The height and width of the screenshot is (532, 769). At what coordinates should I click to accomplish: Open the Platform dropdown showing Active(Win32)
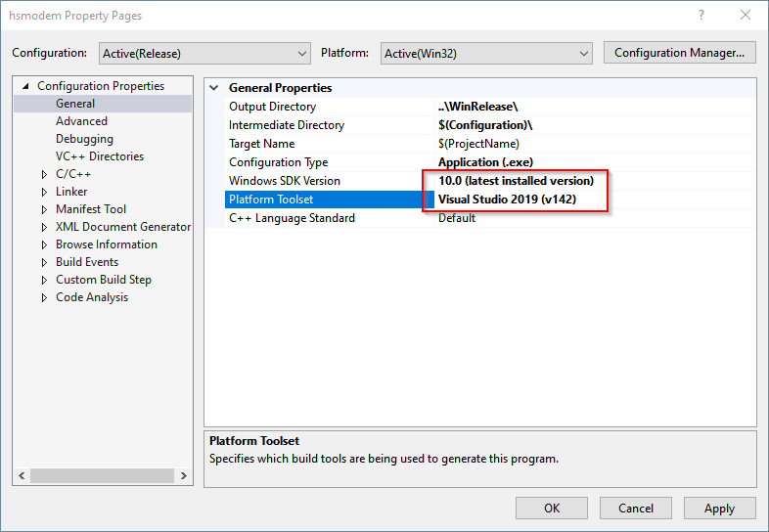486,53
